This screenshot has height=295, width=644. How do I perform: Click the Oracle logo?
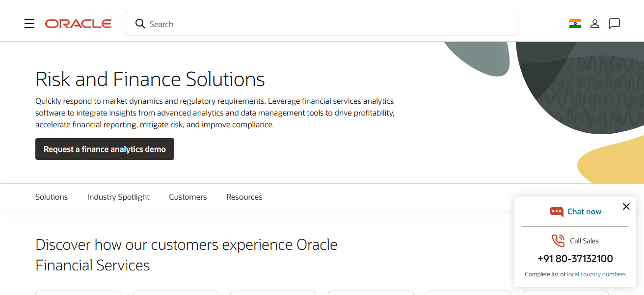78,23
